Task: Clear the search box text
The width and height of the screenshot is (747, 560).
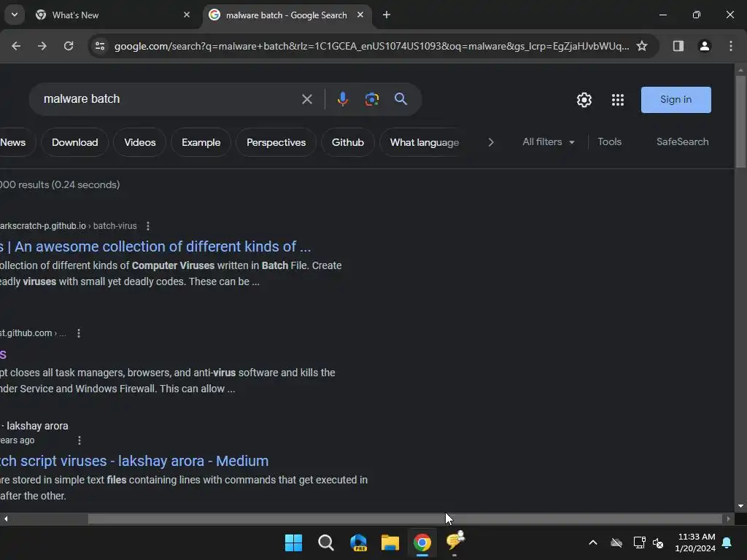Action: point(307,99)
